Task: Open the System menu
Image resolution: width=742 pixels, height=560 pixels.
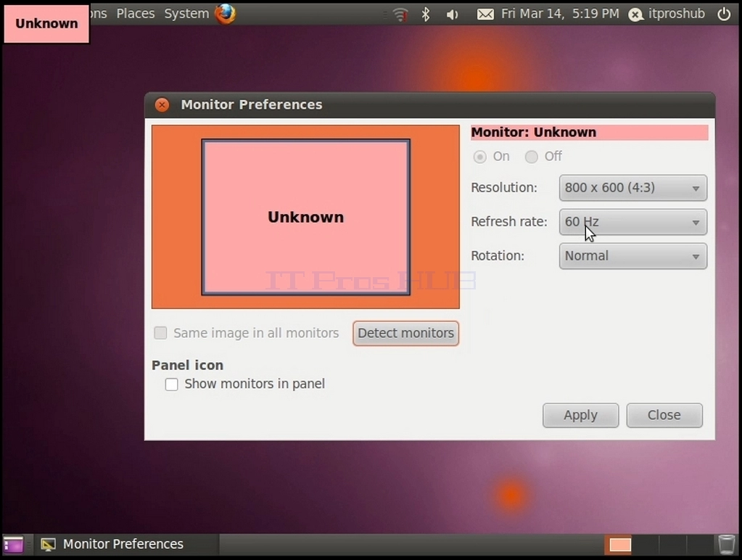Action: pyautogui.click(x=186, y=14)
